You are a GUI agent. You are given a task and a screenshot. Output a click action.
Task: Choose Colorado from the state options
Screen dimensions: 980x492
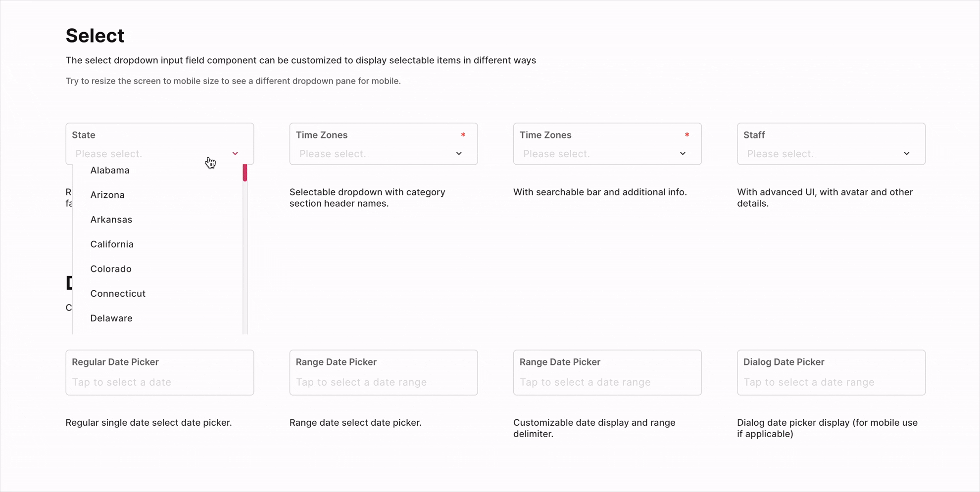pyautogui.click(x=110, y=268)
